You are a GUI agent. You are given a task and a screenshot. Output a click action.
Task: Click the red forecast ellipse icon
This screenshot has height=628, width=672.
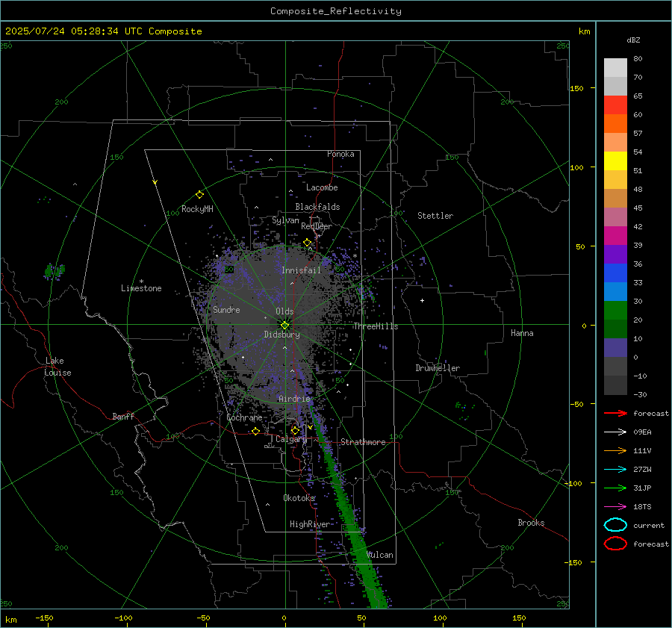point(615,544)
